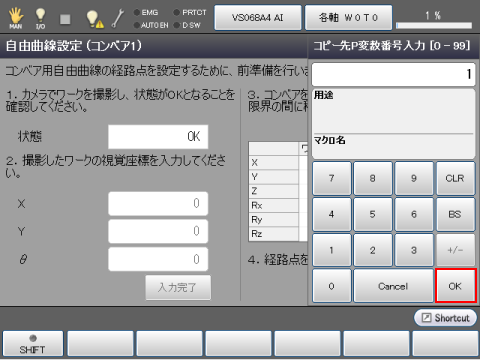Toggle the SHIFT key indicator

pos(33,344)
